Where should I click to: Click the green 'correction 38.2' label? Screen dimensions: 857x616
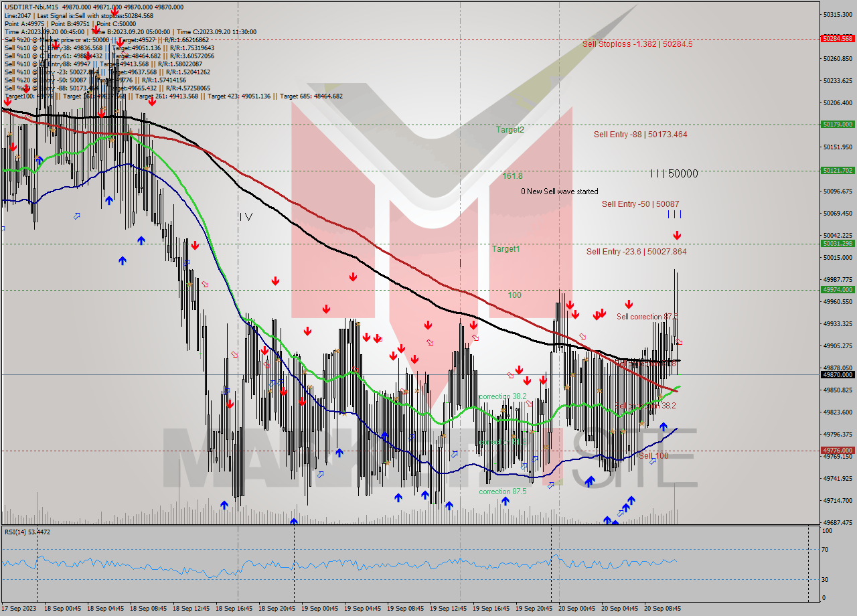tap(503, 396)
